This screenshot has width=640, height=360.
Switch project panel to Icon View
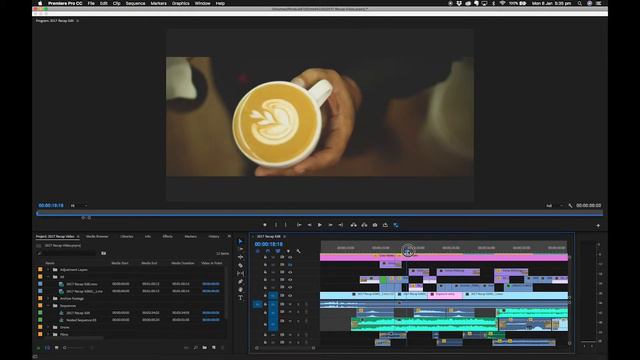point(56,348)
